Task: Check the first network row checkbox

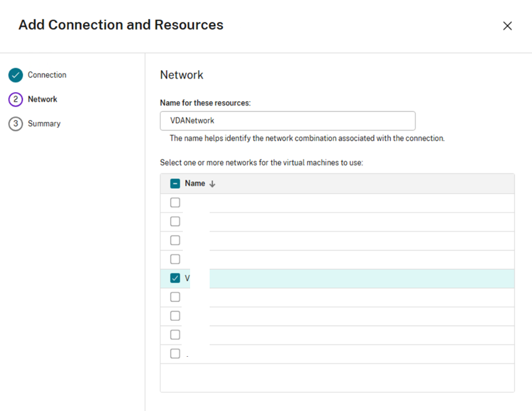Action: [x=175, y=202]
